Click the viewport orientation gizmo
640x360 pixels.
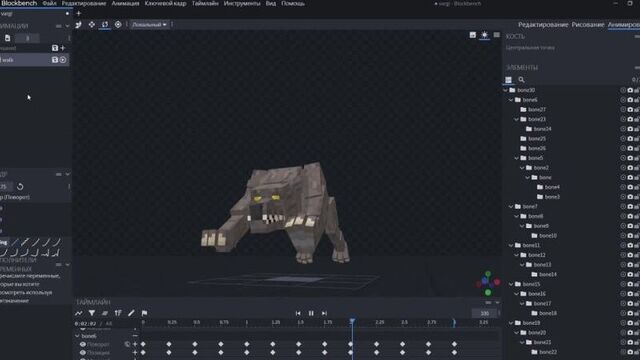pyautogui.click(x=488, y=282)
